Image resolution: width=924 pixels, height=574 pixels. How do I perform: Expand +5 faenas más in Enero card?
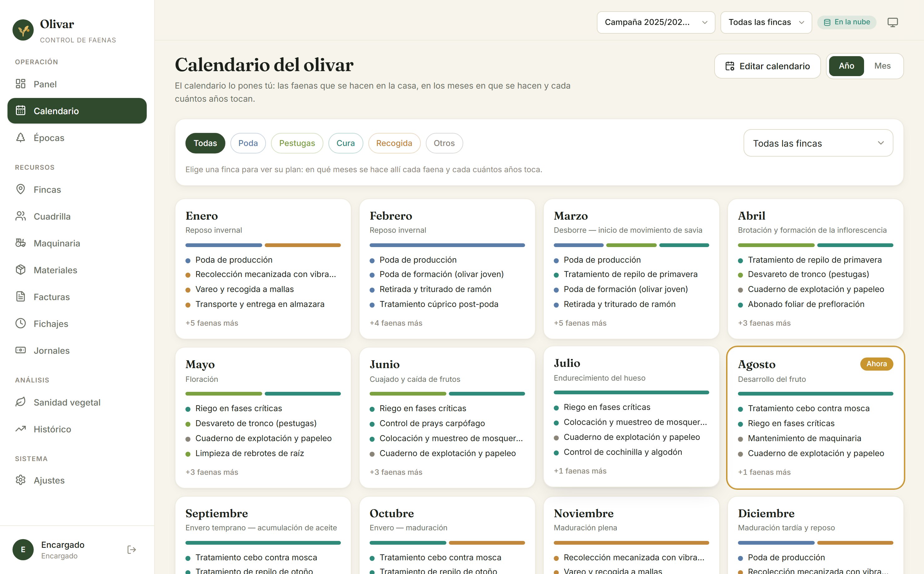click(212, 323)
